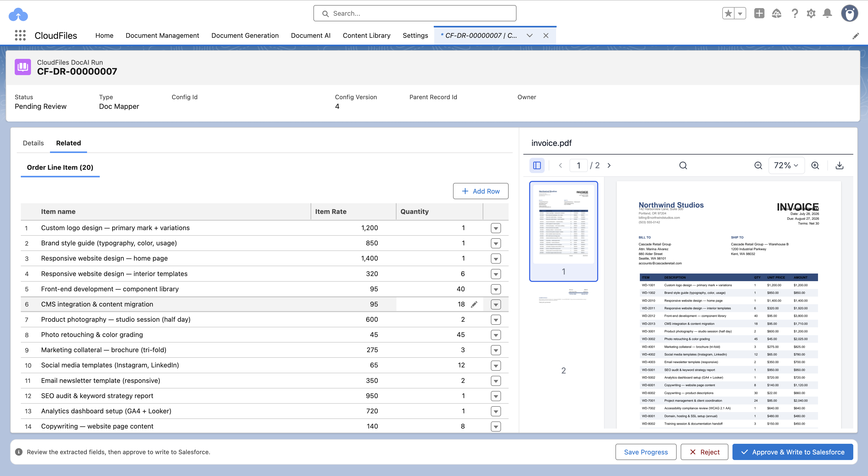Click the Reject button

click(704, 452)
